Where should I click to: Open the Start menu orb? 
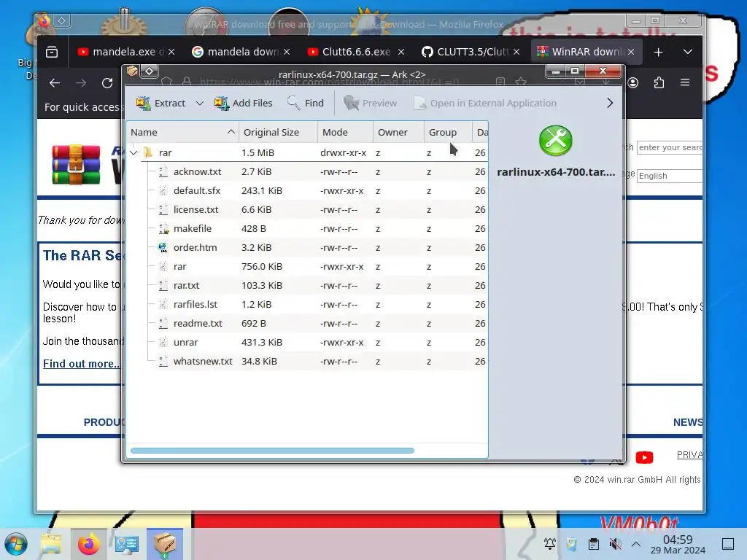coord(16,544)
